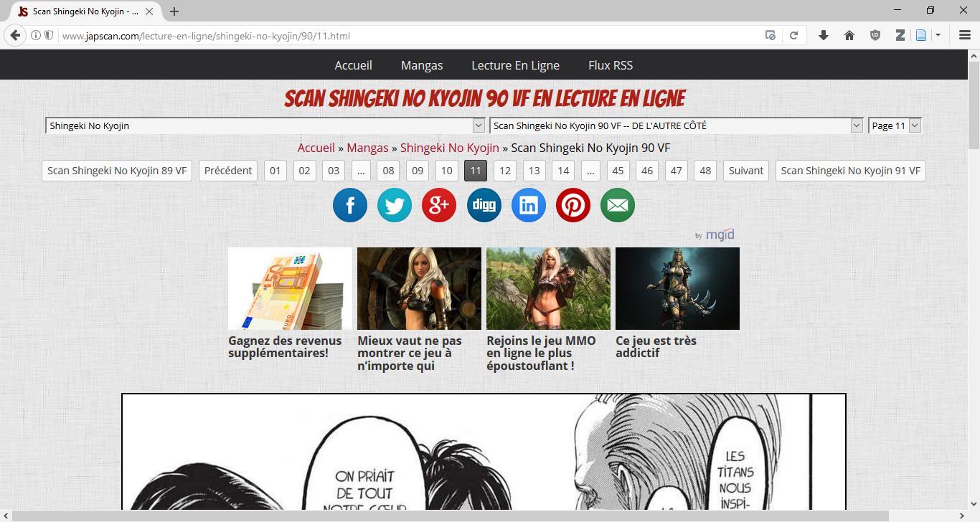
Task: Click the mgid ad provider logo
Action: tap(720, 234)
